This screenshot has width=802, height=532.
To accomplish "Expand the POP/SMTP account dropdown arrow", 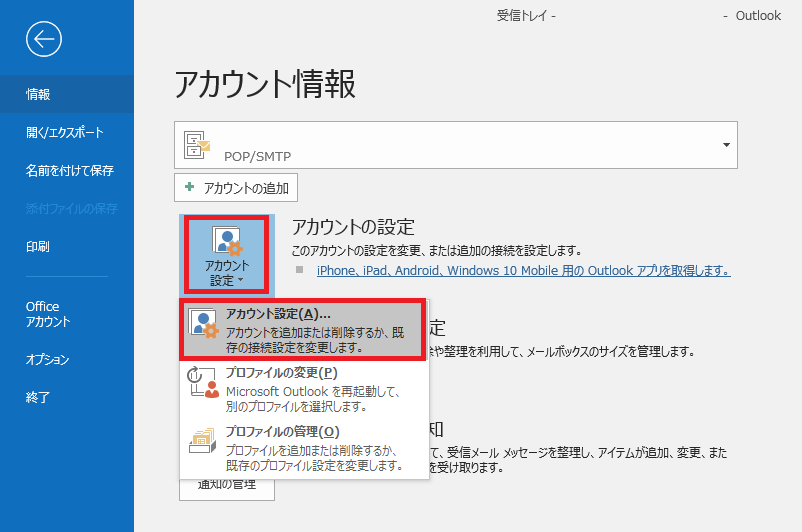I will (726, 145).
